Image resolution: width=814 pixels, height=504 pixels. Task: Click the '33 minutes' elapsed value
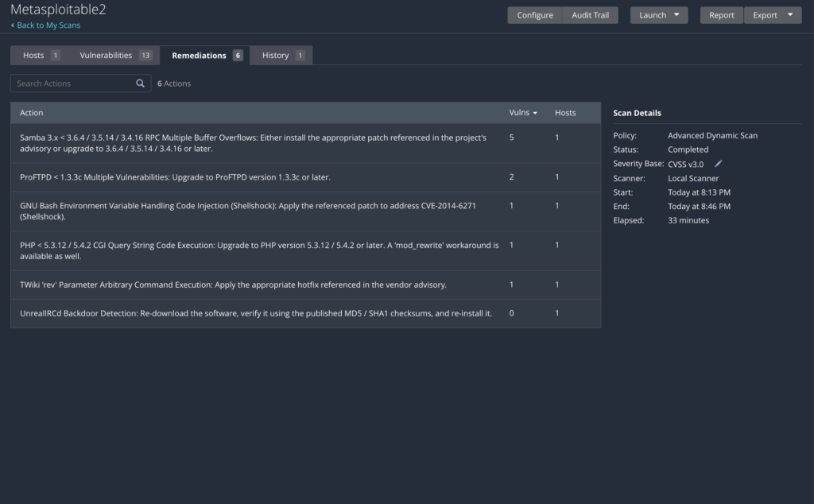pos(688,220)
